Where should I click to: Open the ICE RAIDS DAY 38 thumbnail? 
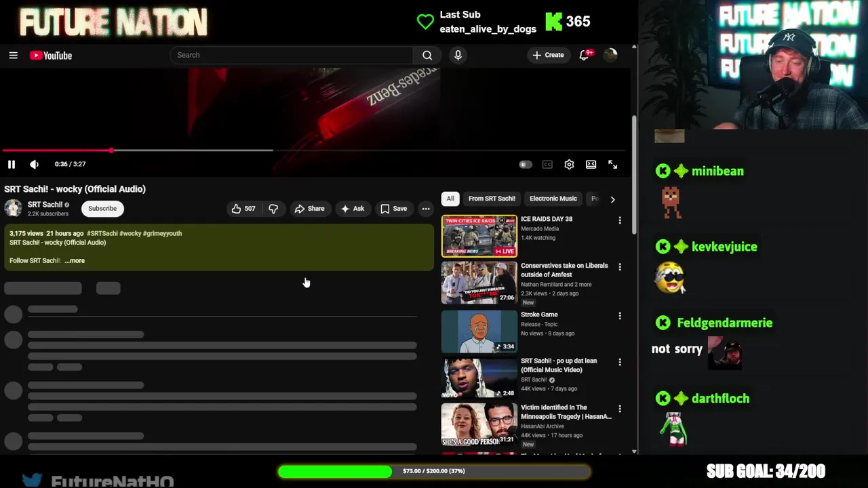[x=479, y=236]
